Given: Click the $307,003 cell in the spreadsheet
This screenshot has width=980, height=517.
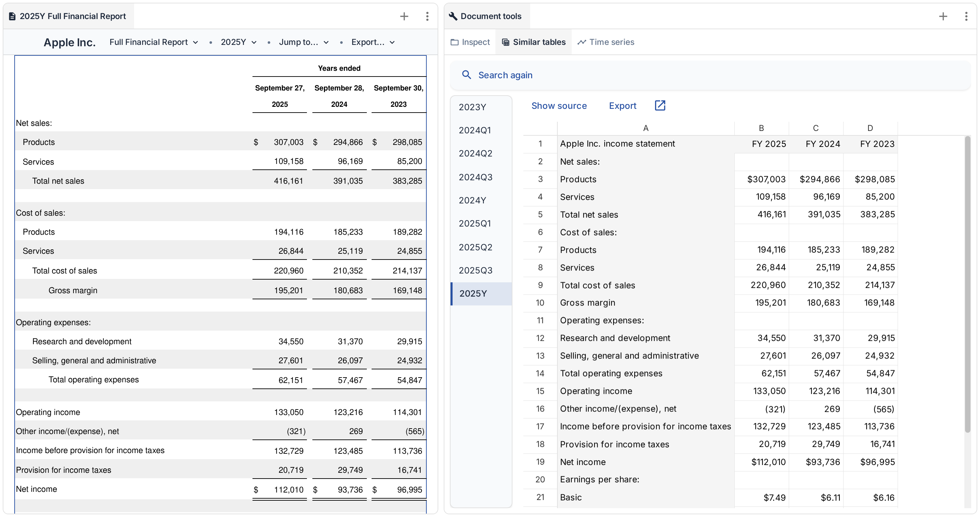Looking at the screenshot, I should click(761, 180).
